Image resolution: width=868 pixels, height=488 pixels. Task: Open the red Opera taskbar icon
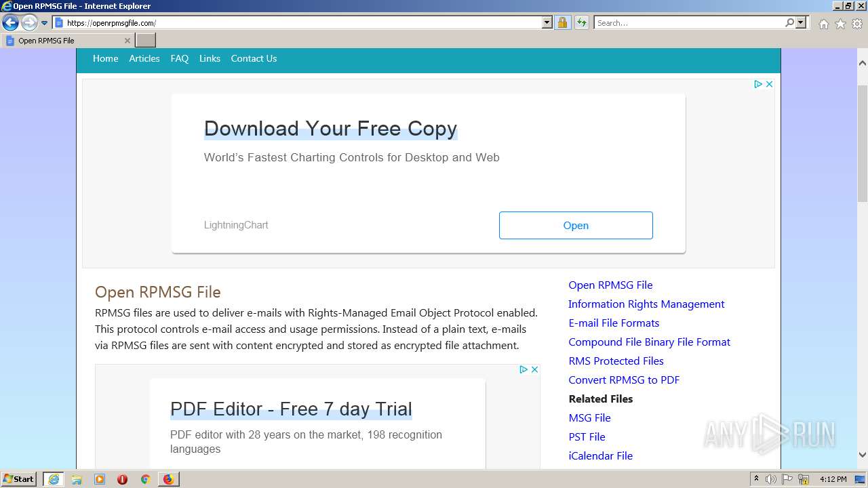point(122,479)
